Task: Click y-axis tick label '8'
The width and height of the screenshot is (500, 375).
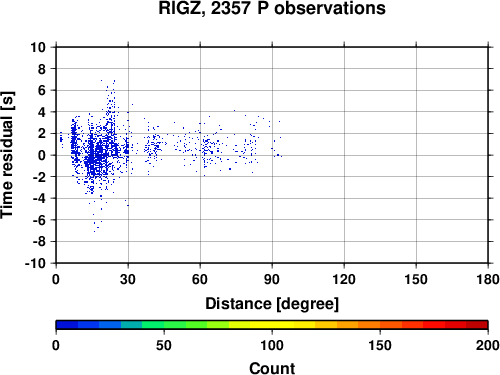Action: click(x=42, y=69)
